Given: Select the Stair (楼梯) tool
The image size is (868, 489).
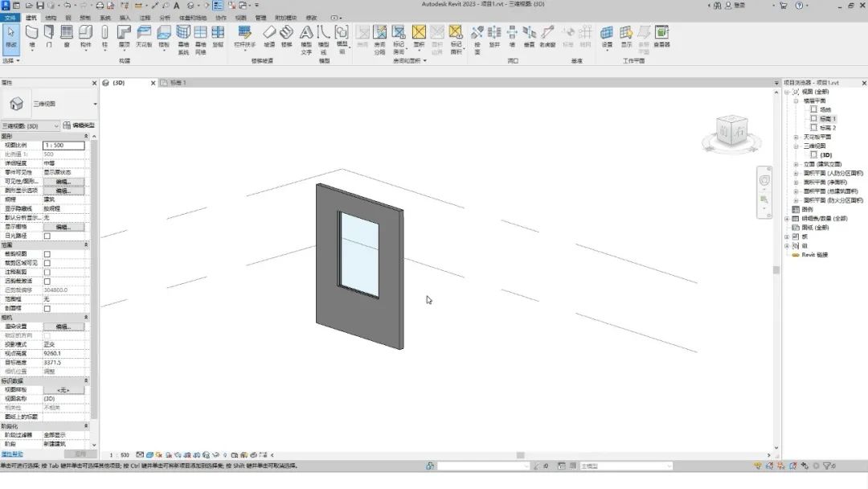Looking at the screenshot, I should [286, 36].
